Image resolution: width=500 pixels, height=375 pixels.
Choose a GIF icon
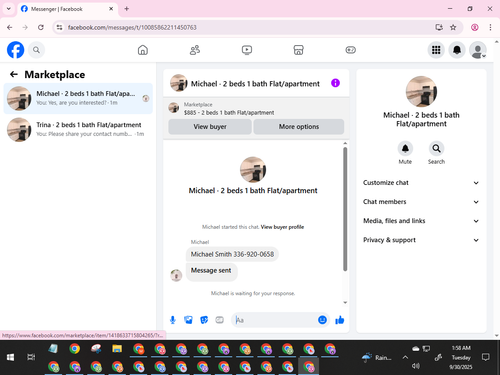pyautogui.click(x=219, y=320)
